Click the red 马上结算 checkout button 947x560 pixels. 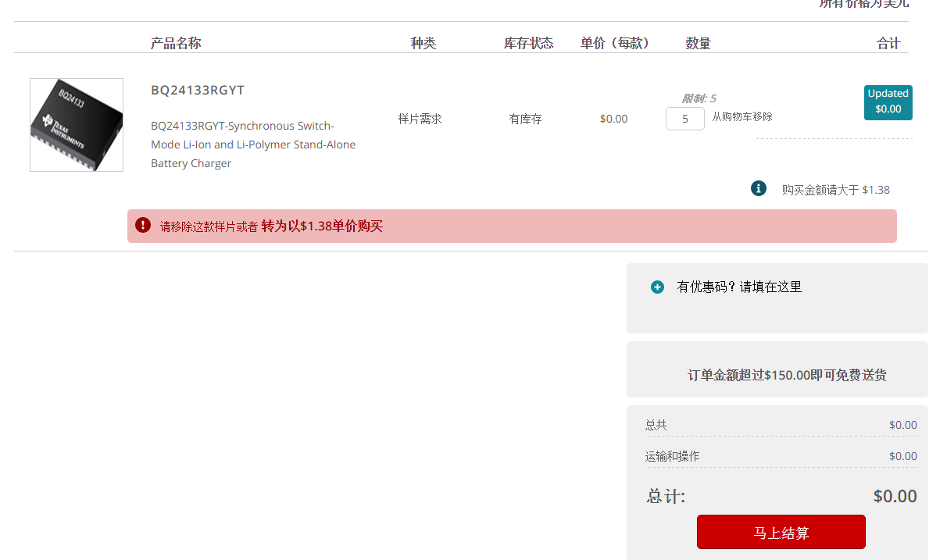781,532
